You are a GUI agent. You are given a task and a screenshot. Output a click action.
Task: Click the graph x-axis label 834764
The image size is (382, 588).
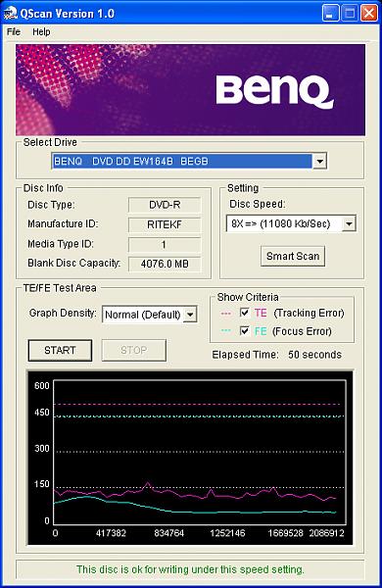pos(169,533)
